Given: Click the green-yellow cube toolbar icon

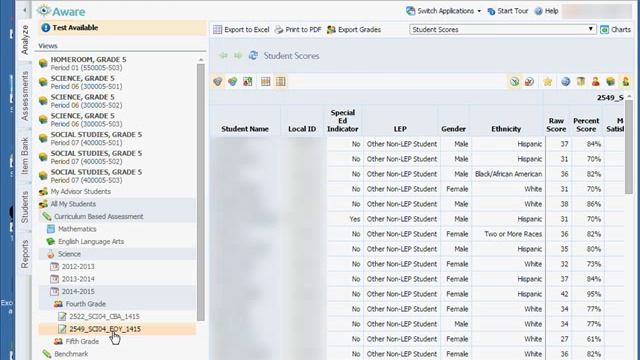Looking at the screenshot, I should pyautogui.click(x=611, y=82).
